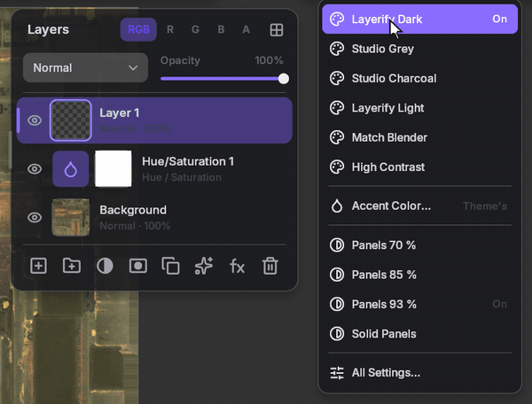The width and height of the screenshot is (532, 404).
Task: Add an adjustment layer with the half-circle icon
Action: coord(105,266)
